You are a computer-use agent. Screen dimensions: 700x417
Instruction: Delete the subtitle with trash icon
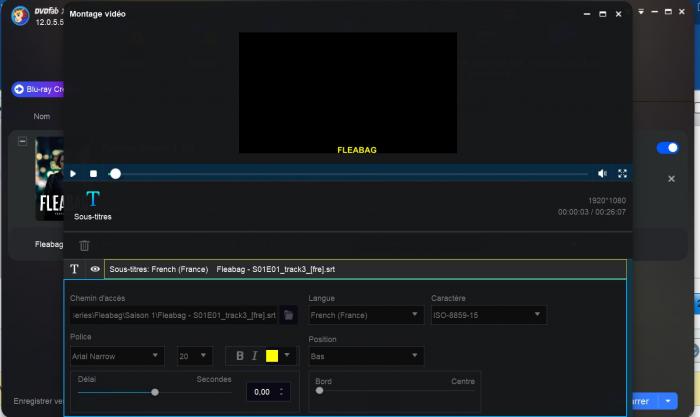[84, 246]
